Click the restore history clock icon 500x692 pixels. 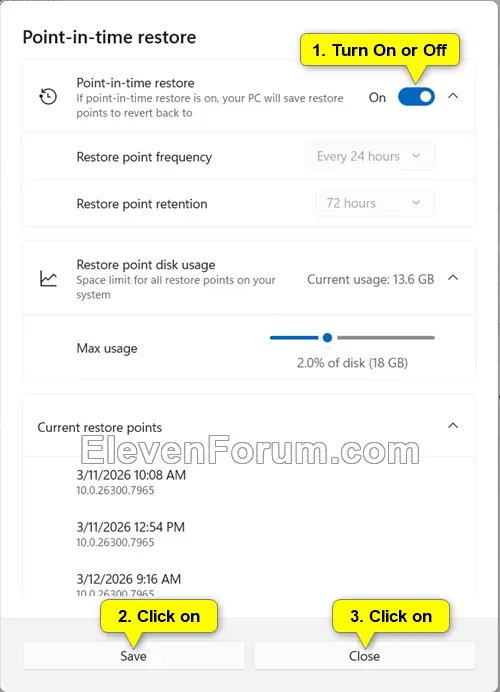pos(48,96)
